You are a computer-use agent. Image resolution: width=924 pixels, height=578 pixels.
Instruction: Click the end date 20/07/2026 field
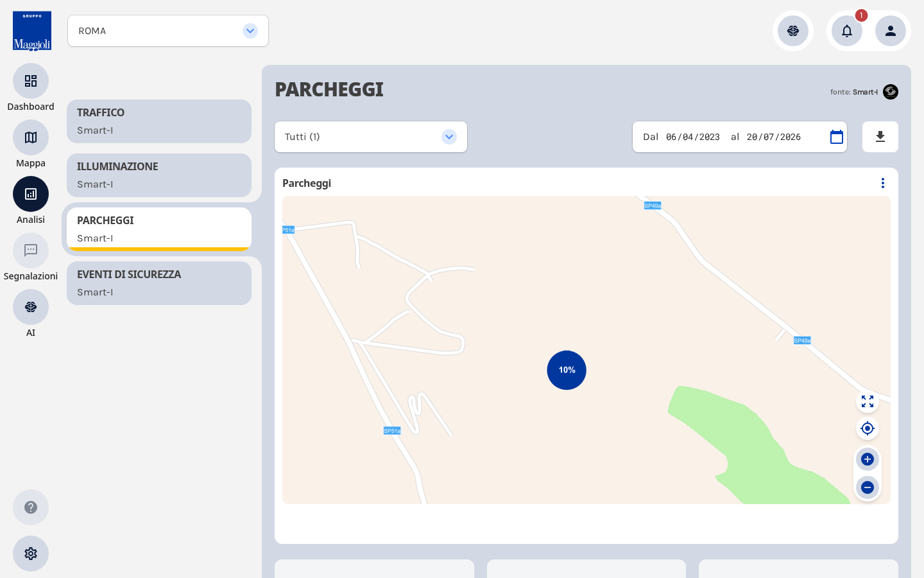774,137
